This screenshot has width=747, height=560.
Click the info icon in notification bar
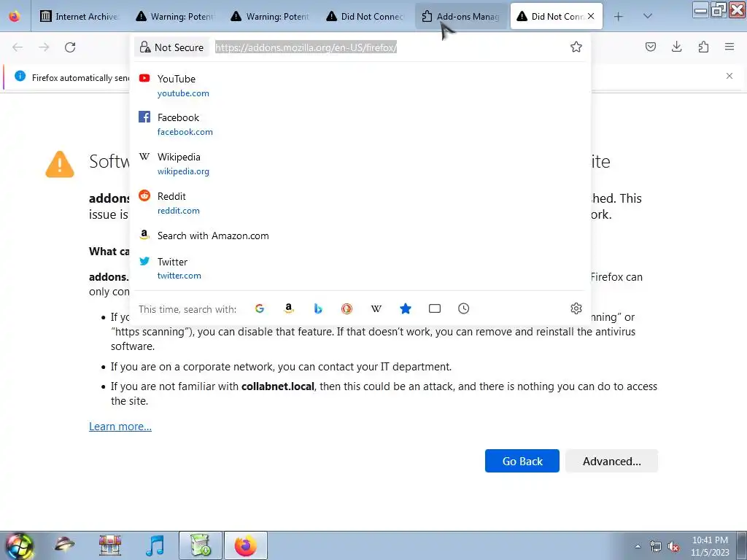click(x=20, y=76)
